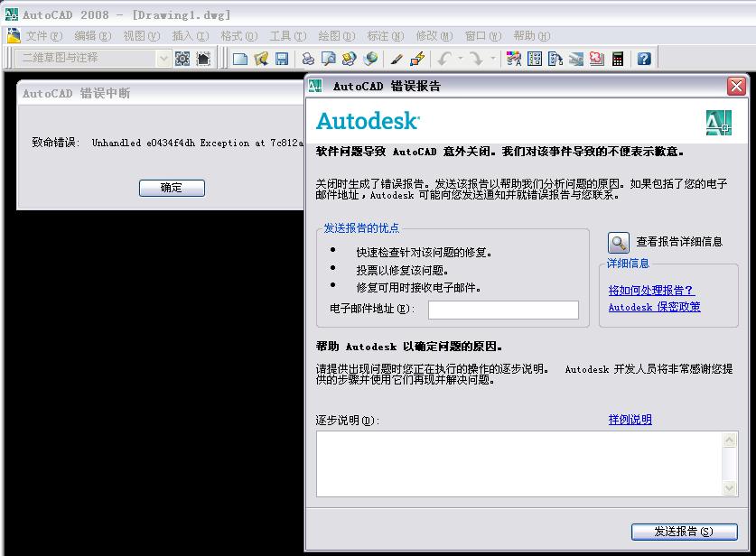The width and height of the screenshot is (756, 556).
Task: Expand the workspace dropdown 二维草图与注释
Action: (163, 59)
